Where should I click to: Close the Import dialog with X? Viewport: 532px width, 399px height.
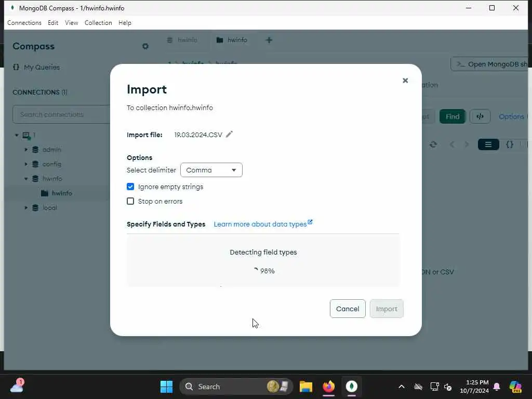tap(405, 81)
